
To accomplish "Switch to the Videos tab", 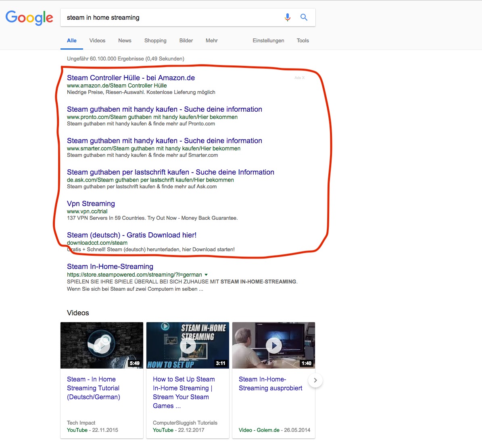I will 97,41.
